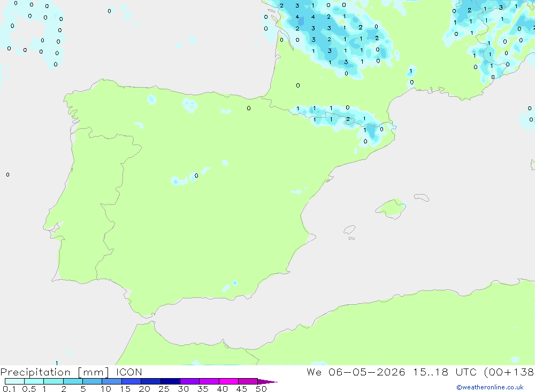Click the 0.1–0.5 mm legend color swatch
The width and height of the screenshot is (535, 392).
[x=14, y=381]
